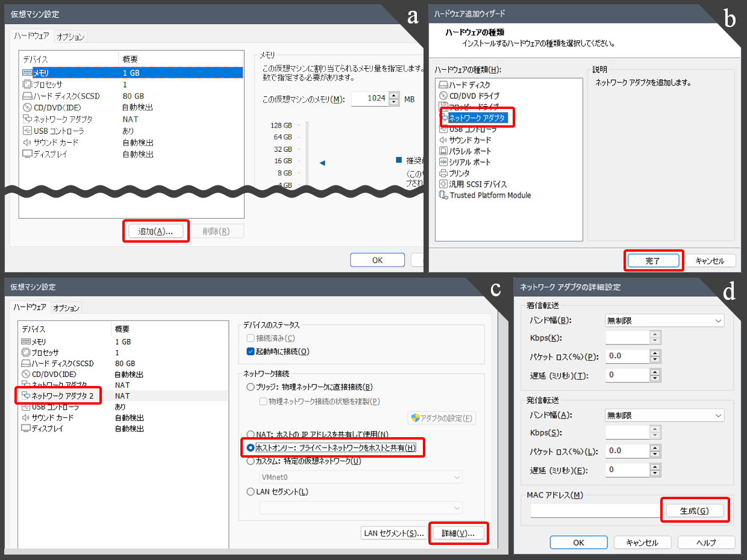
Task: Switch to オプション tab beside the メモリ device list
Action: pyautogui.click(x=70, y=37)
